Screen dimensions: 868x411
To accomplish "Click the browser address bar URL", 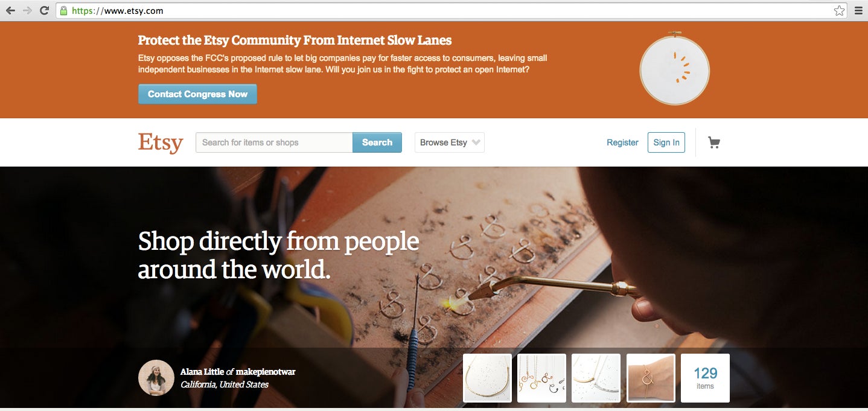I will pos(118,10).
